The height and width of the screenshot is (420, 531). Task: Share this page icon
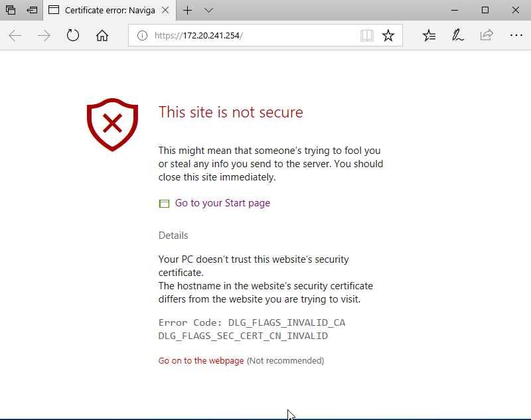click(487, 35)
